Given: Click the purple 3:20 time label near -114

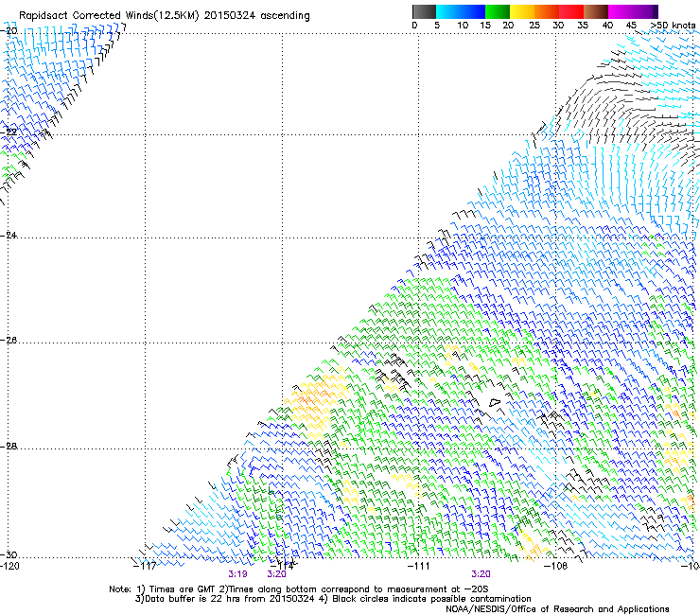Looking at the screenshot, I should click(x=276, y=574).
